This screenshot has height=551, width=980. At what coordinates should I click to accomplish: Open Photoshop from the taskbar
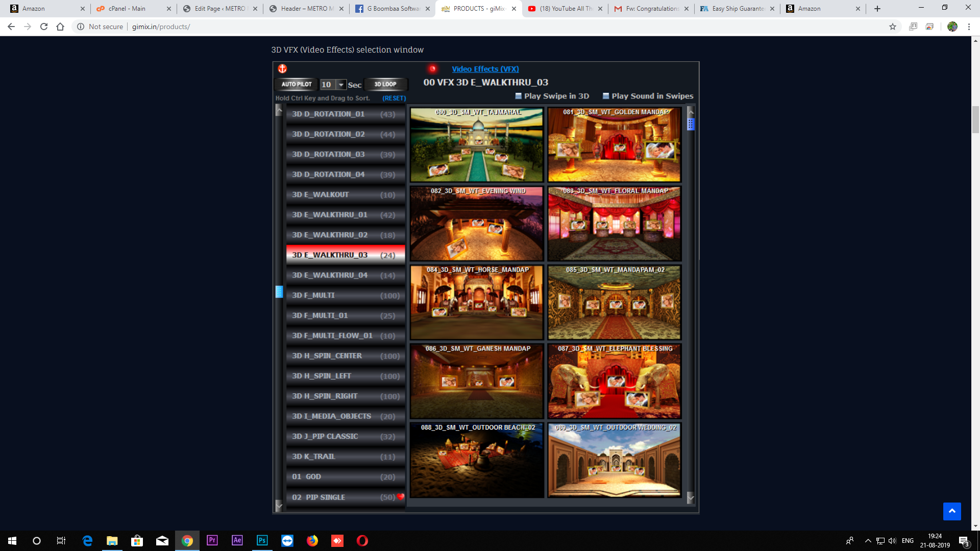(x=262, y=540)
